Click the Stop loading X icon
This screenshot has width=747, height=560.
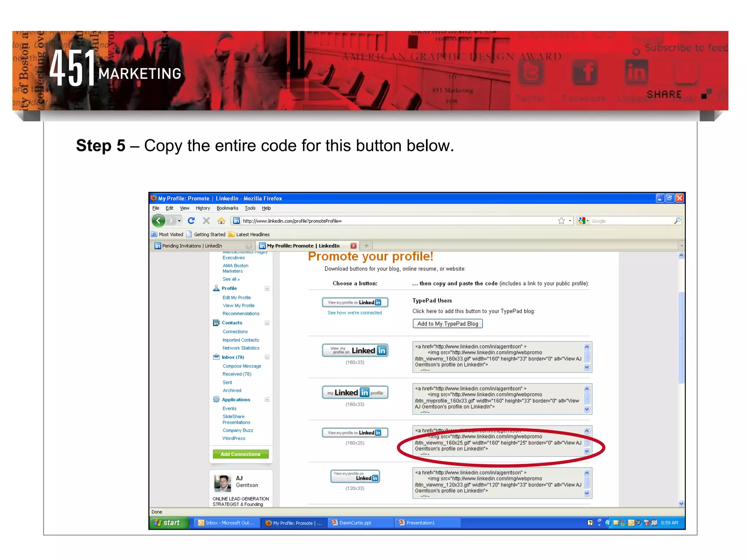pyautogui.click(x=206, y=221)
